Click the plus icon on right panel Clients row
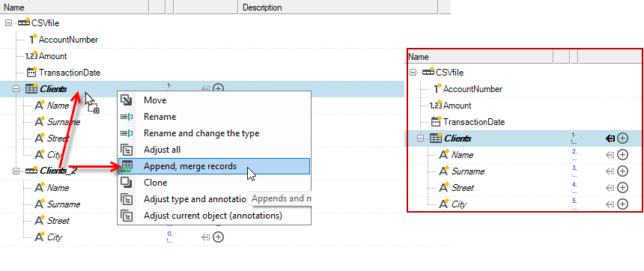 click(x=623, y=138)
